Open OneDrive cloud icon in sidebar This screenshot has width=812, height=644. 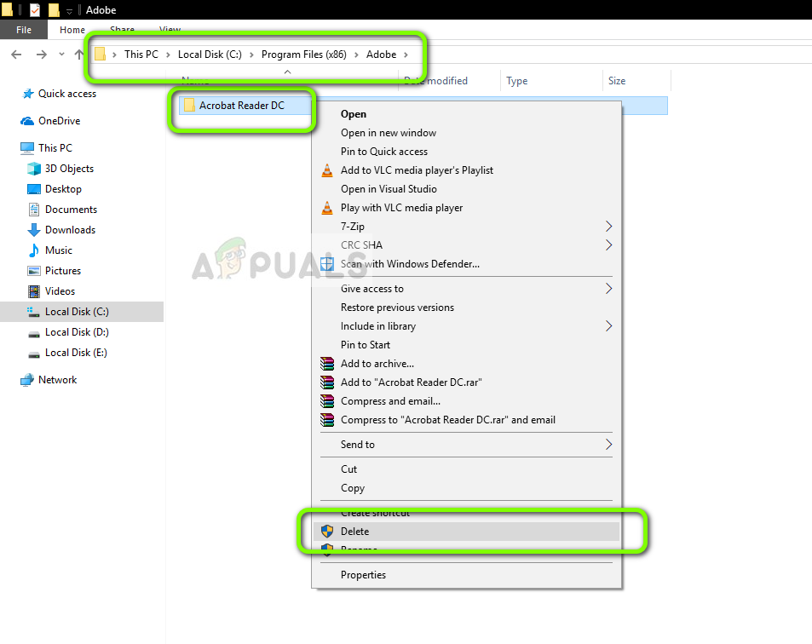click(x=27, y=121)
